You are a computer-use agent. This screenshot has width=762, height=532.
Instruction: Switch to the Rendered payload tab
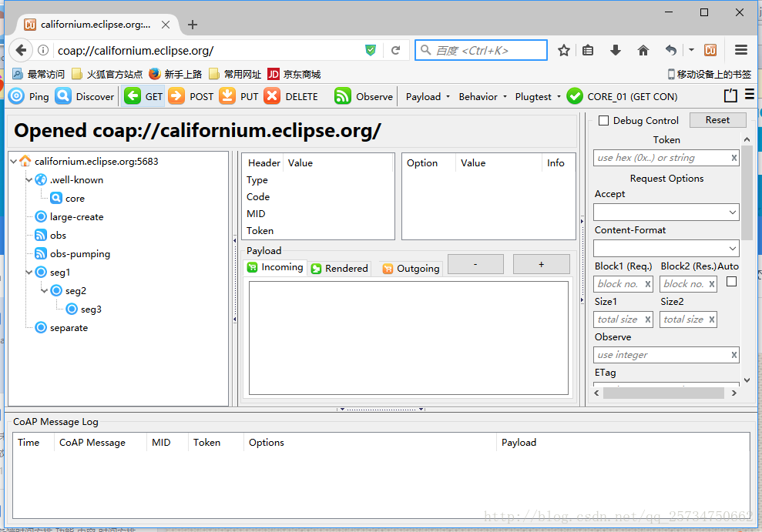coord(340,269)
